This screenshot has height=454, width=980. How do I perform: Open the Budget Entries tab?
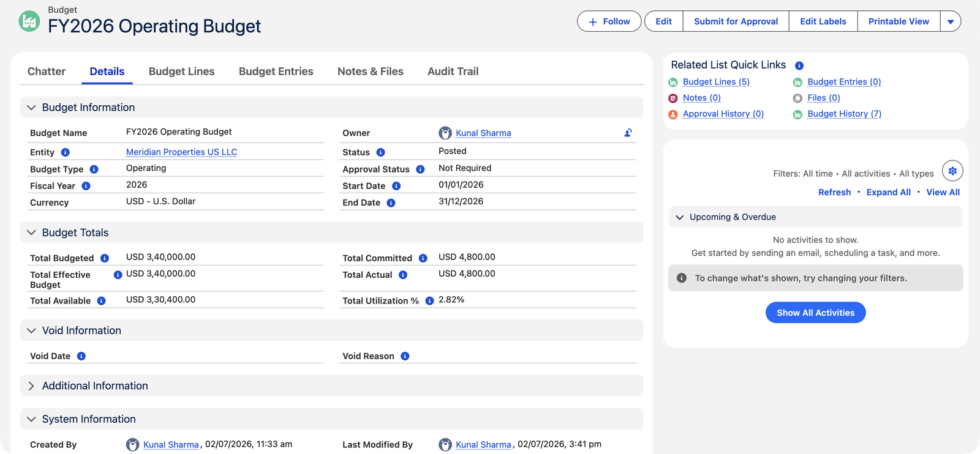tap(276, 72)
